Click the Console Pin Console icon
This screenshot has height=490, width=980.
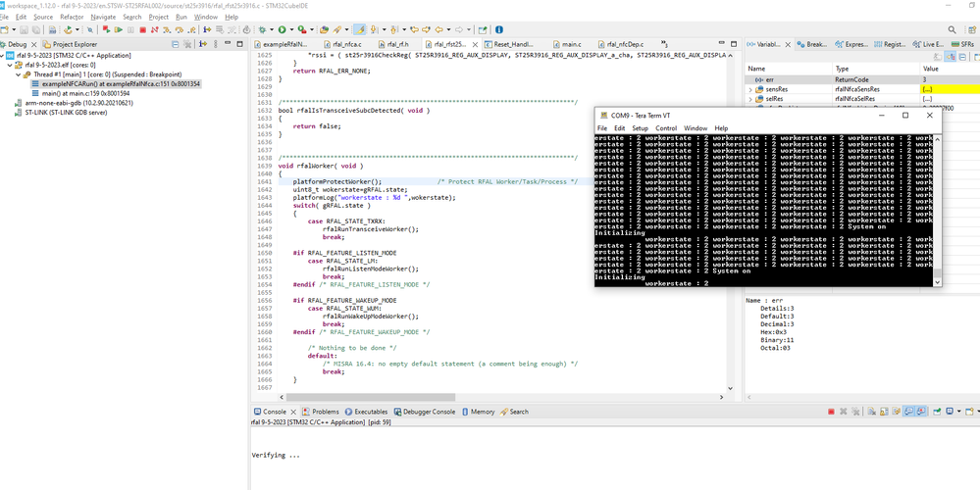click(x=936, y=412)
